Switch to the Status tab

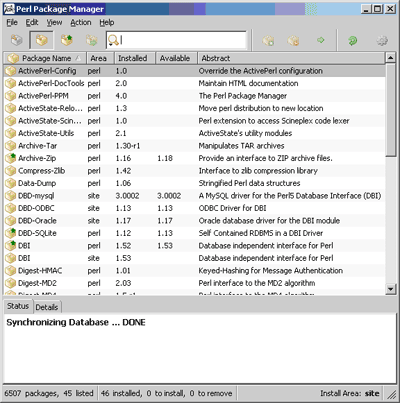click(x=18, y=306)
